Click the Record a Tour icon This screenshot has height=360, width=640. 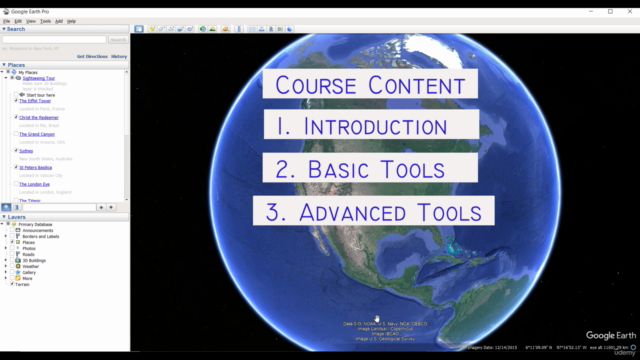(190, 29)
